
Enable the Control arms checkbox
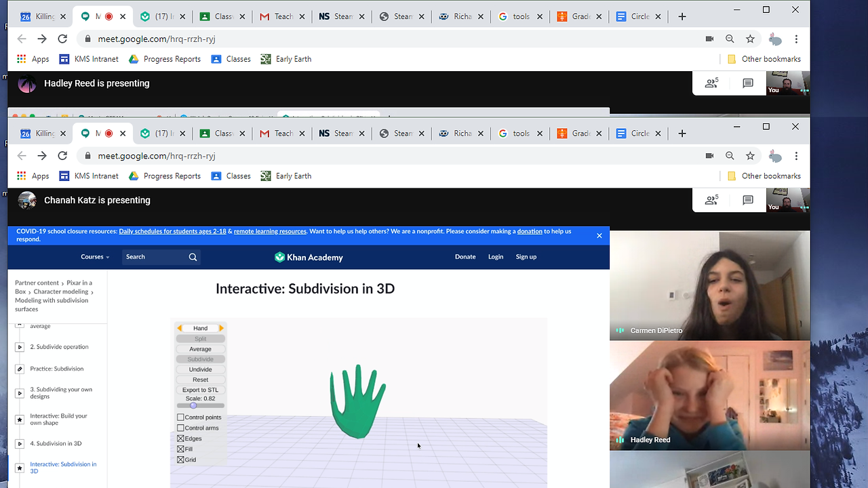180,428
